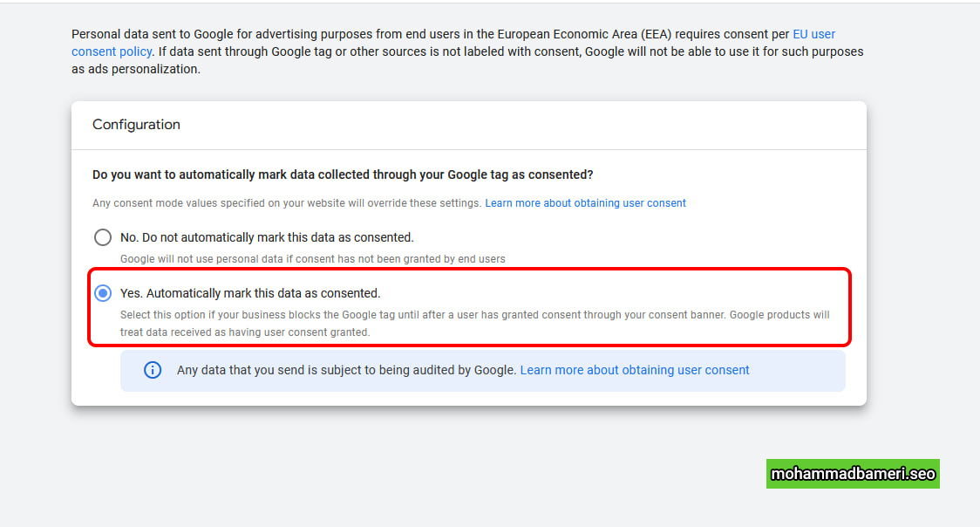Click the 'treat data received as having user consent' line
980x527 pixels.
click(x=245, y=332)
